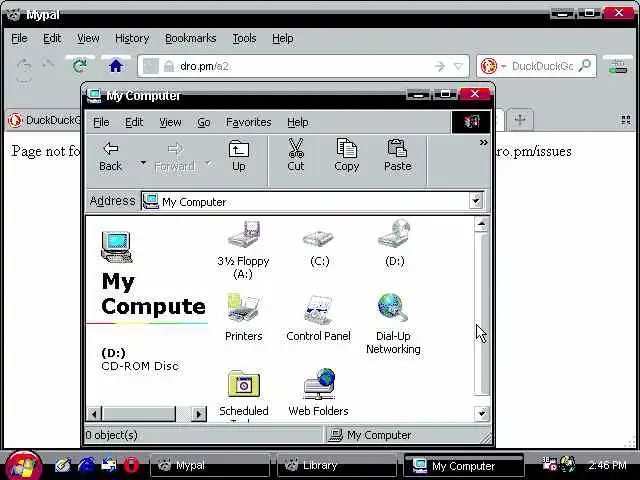This screenshot has height=480, width=640.
Task: Open the Bookmarks menu in Mypal
Action: click(x=191, y=38)
